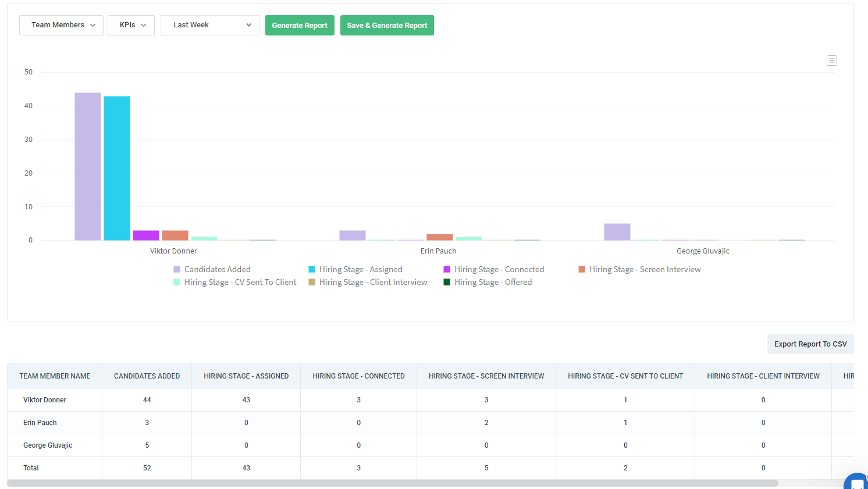868x489 pixels.
Task: Click George Gluvajic chart axis label
Action: tap(703, 251)
